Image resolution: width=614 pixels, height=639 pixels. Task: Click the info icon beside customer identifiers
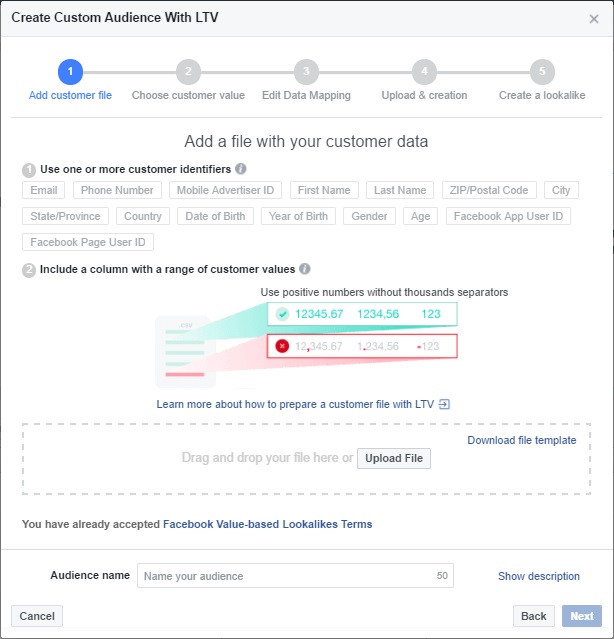[241, 169]
